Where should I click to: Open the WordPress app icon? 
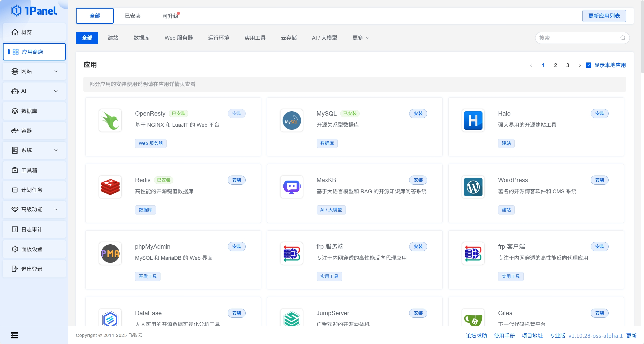tap(473, 187)
